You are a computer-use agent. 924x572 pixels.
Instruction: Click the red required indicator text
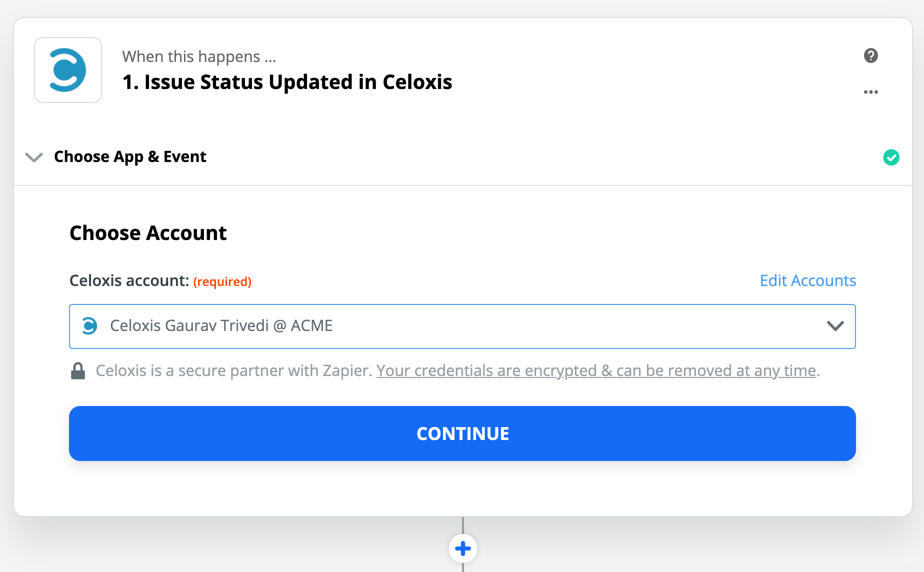click(x=222, y=281)
